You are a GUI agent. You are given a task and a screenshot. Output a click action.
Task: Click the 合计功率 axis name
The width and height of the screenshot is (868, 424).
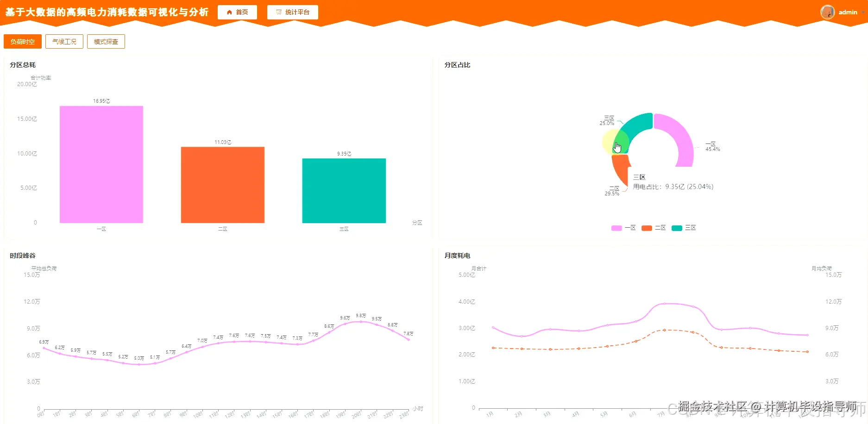[x=41, y=78]
